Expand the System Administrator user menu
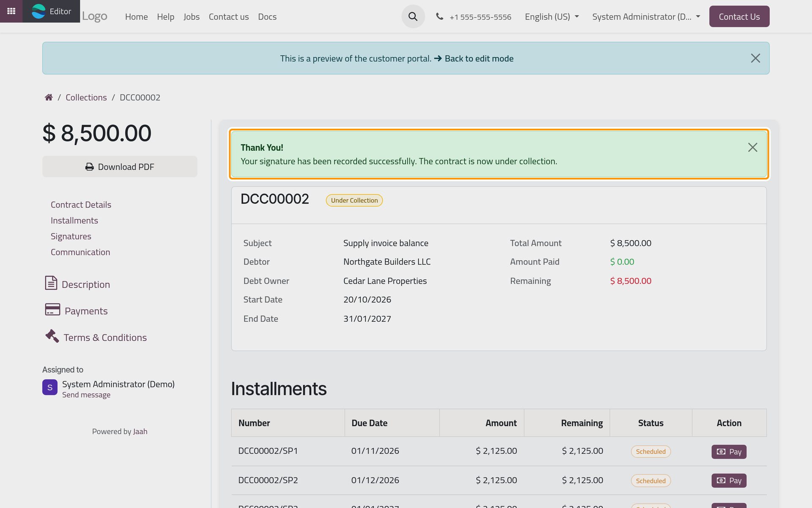 pos(646,17)
